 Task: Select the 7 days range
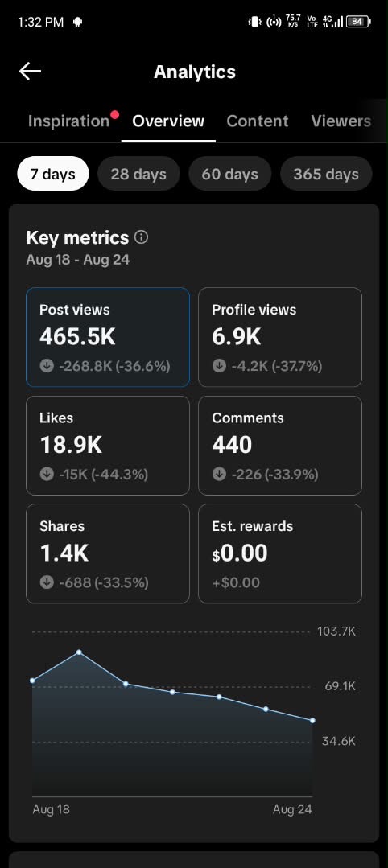tap(52, 174)
